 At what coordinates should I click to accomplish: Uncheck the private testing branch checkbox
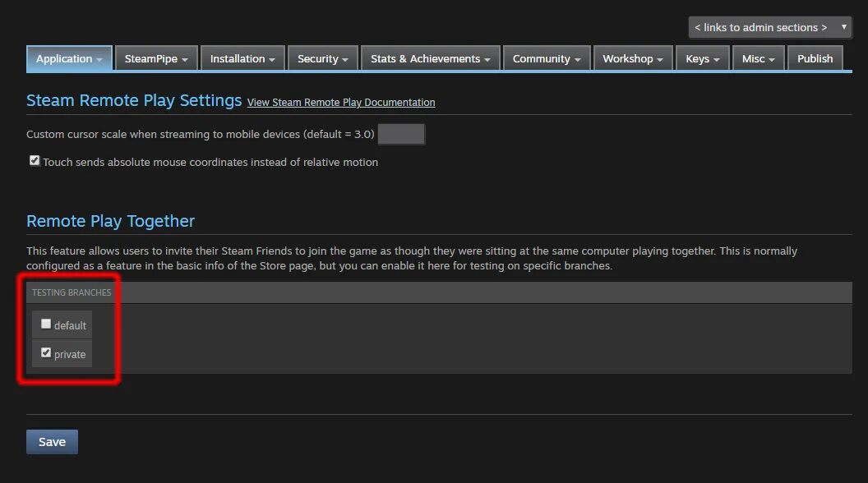point(46,352)
